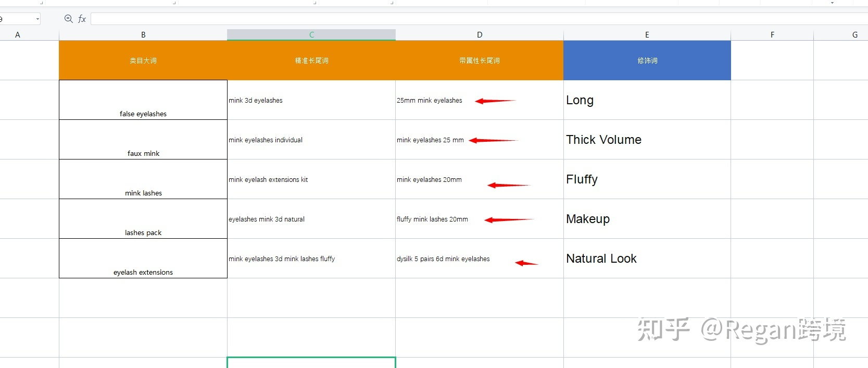Select the cell containing 'false eyelashes'
Screen dimensions: 868x368
click(x=143, y=100)
